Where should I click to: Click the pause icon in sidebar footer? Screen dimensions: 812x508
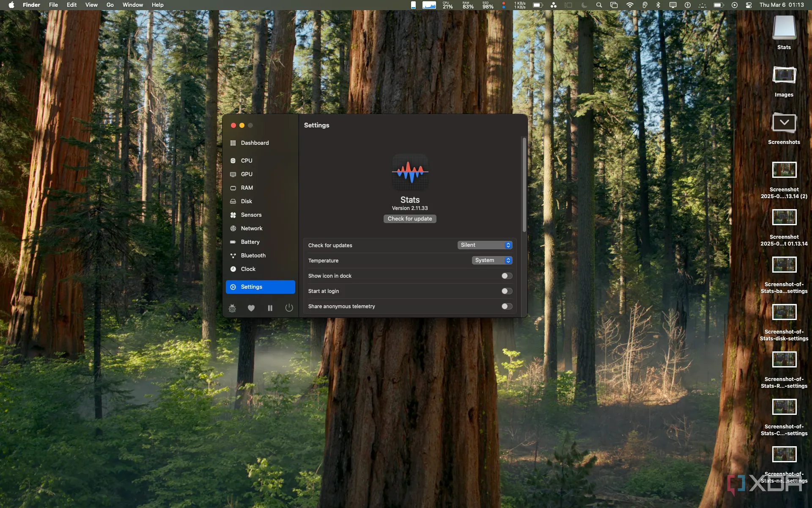pyautogui.click(x=270, y=308)
